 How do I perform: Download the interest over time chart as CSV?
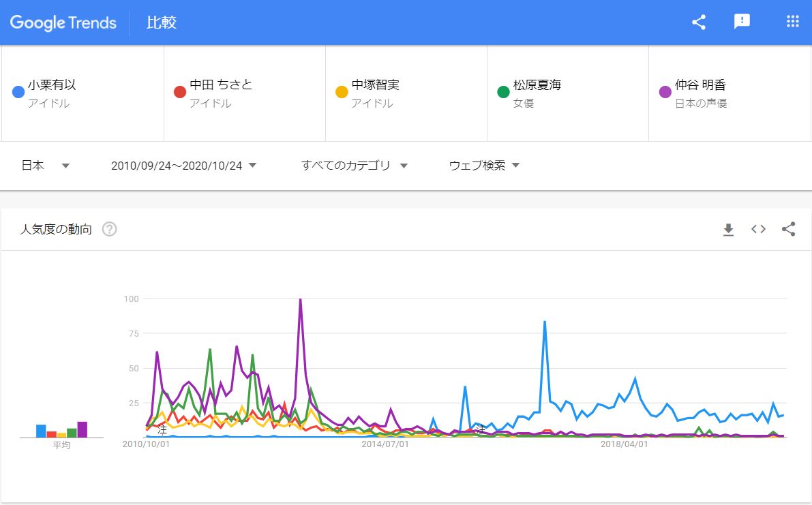728,230
